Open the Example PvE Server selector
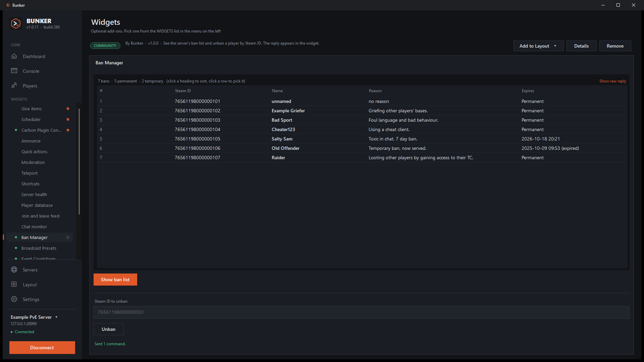644x362 pixels. tap(34, 317)
